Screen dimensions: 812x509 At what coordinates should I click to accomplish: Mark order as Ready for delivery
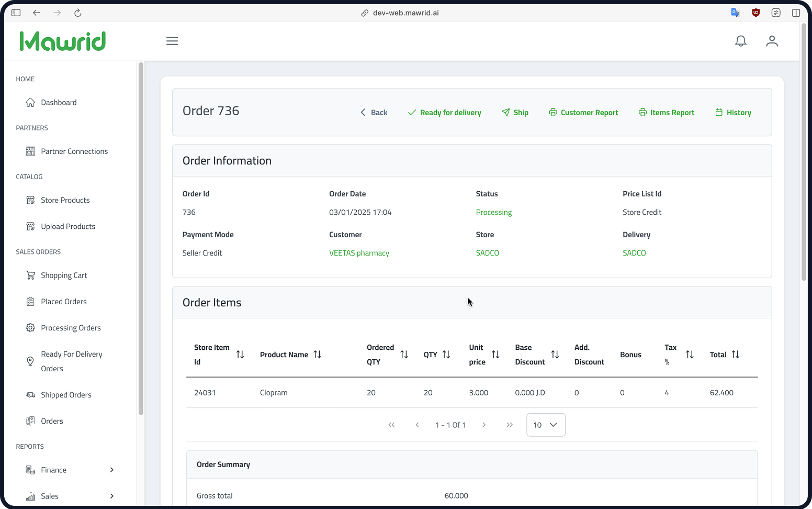pos(445,113)
